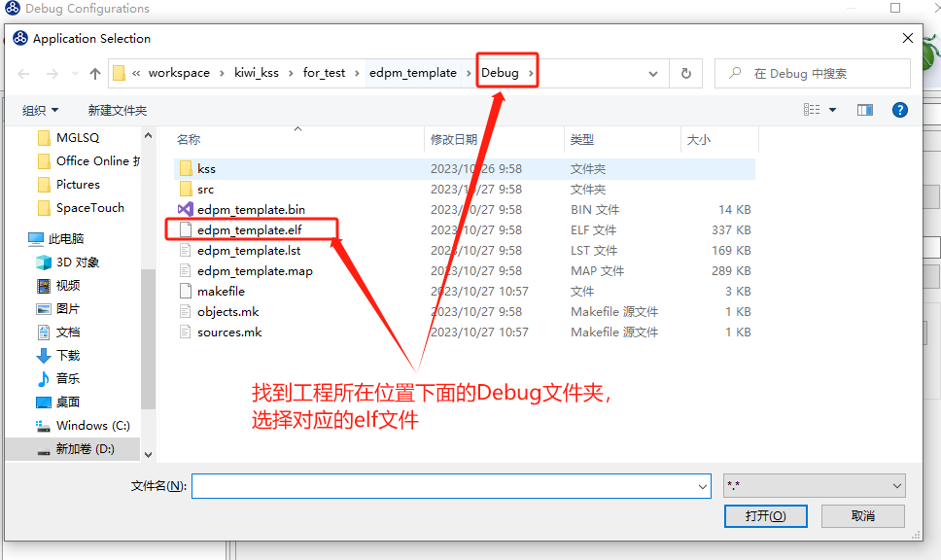Sort by 修改日期 column header
This screenshot has height=560, width=941.
(454, 139)
